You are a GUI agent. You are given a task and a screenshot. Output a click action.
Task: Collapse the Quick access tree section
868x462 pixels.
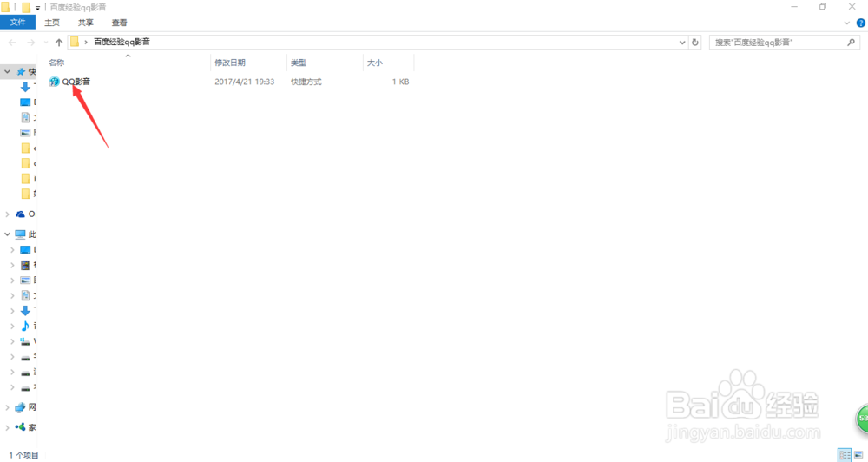coord(7,71)
